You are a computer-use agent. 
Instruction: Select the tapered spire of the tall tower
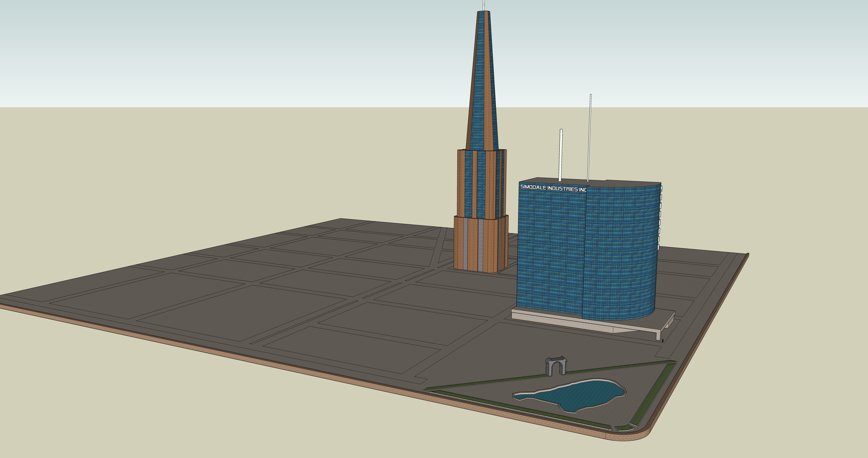482,81
